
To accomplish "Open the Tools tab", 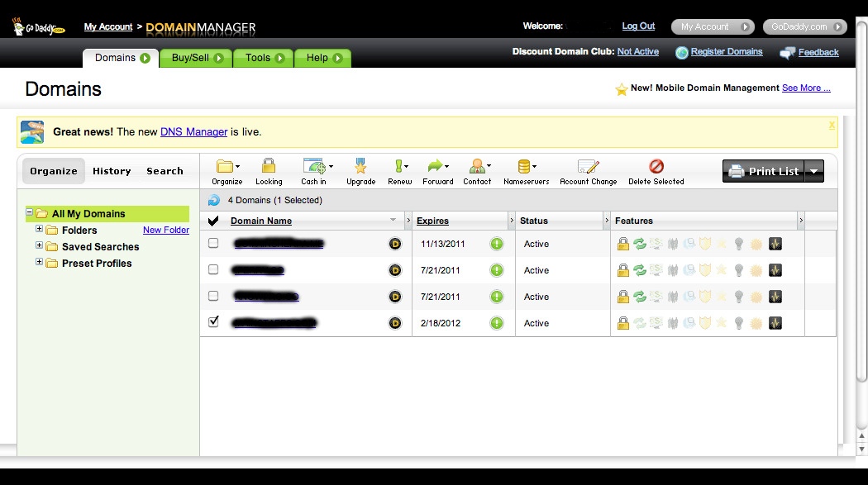I will 264,58.
